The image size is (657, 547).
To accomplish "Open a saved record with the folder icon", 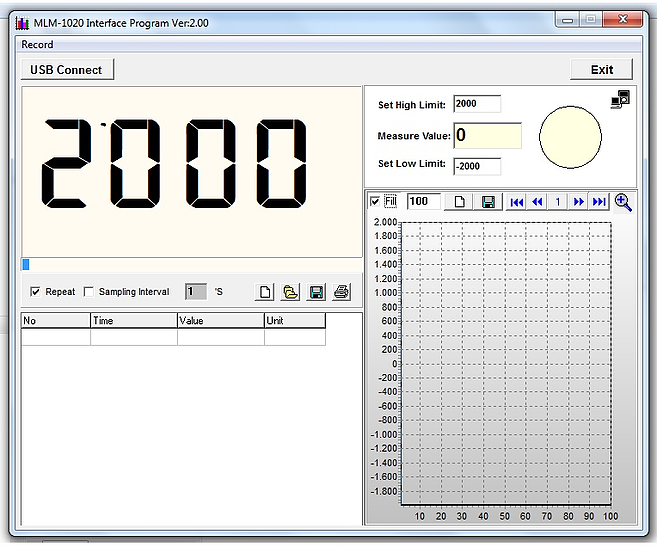I will pos(290,292).
